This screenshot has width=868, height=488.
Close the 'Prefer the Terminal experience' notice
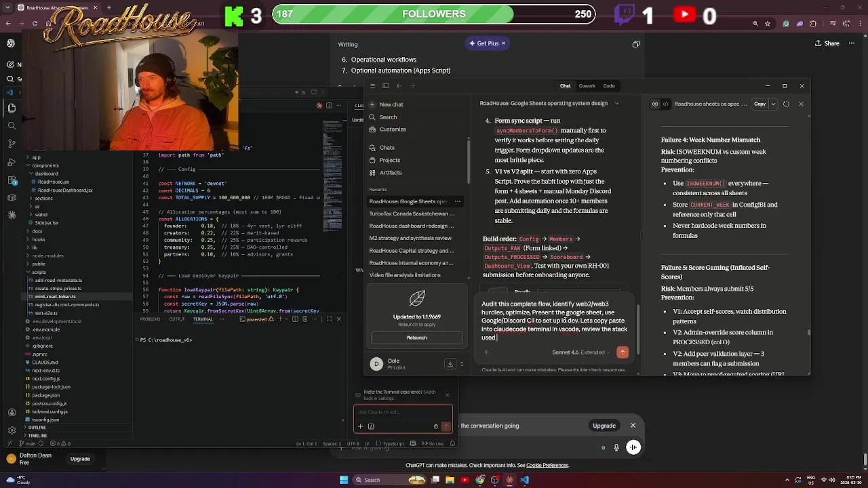[x=447, y=394]
